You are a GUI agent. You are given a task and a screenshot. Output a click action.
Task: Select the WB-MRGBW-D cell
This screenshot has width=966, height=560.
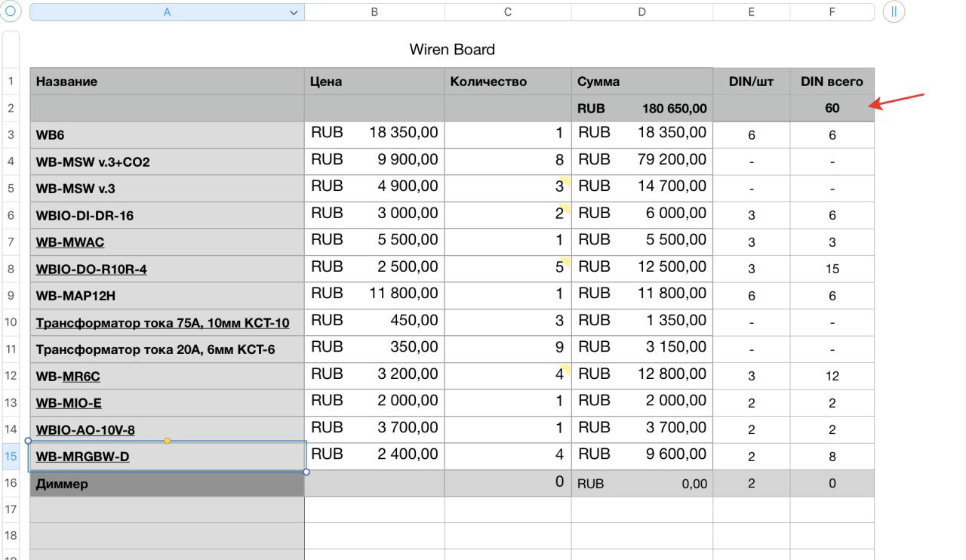[168, 457]
